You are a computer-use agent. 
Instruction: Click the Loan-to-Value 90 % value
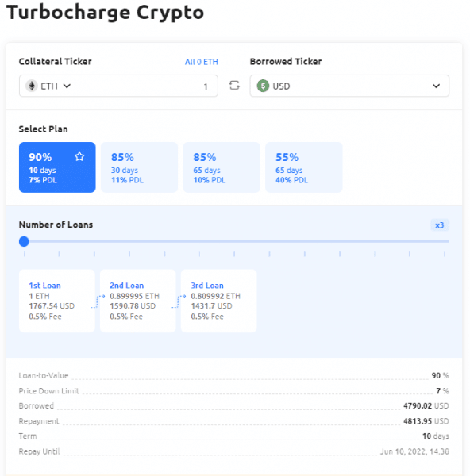pos(440,375)
